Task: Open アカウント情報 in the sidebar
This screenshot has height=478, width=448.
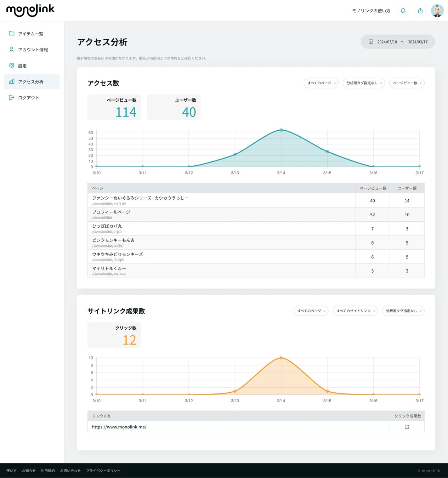Action: [x=33, y=50]
